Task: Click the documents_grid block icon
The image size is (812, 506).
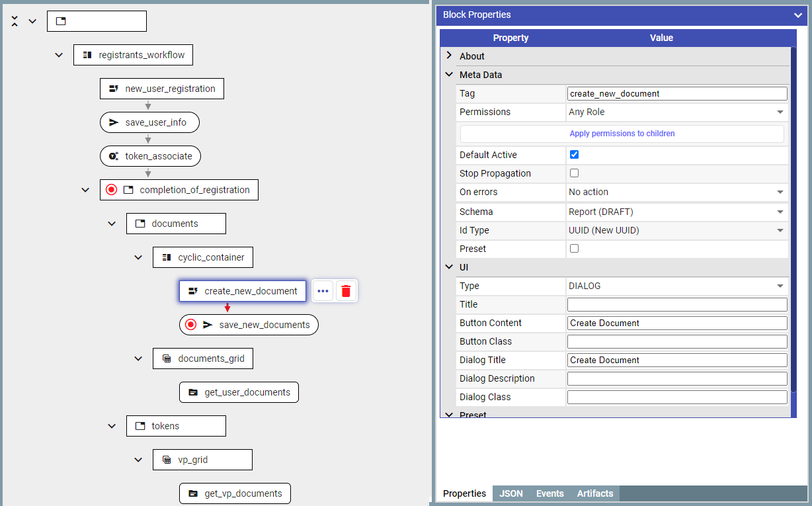Action: click(167, 358)
